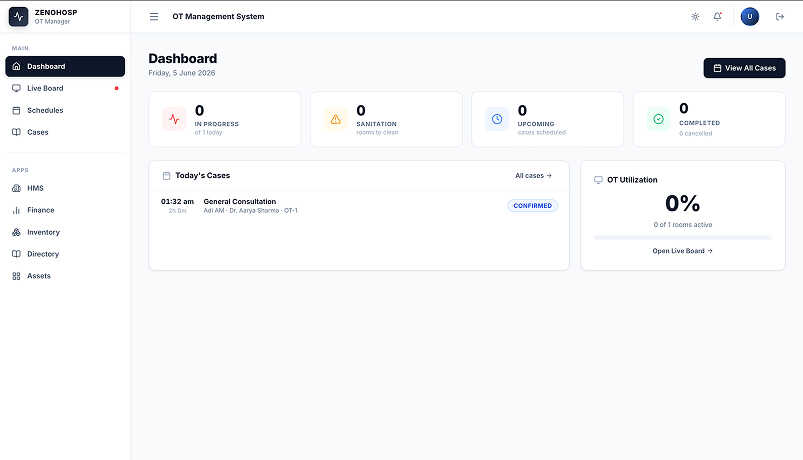
Task: Toggle the light/dark theme sun icon
Action: click(x=695, y=16)
